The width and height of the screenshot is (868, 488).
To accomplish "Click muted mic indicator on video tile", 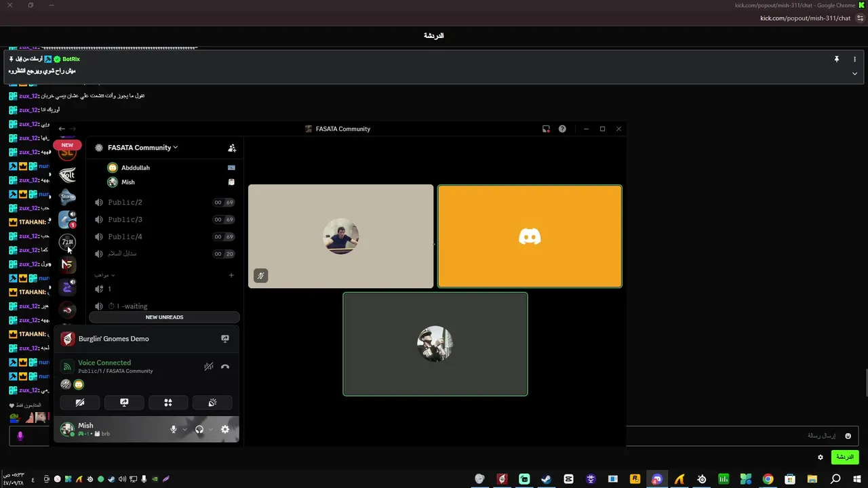I will pyautogui.click(x=260, y=276).
